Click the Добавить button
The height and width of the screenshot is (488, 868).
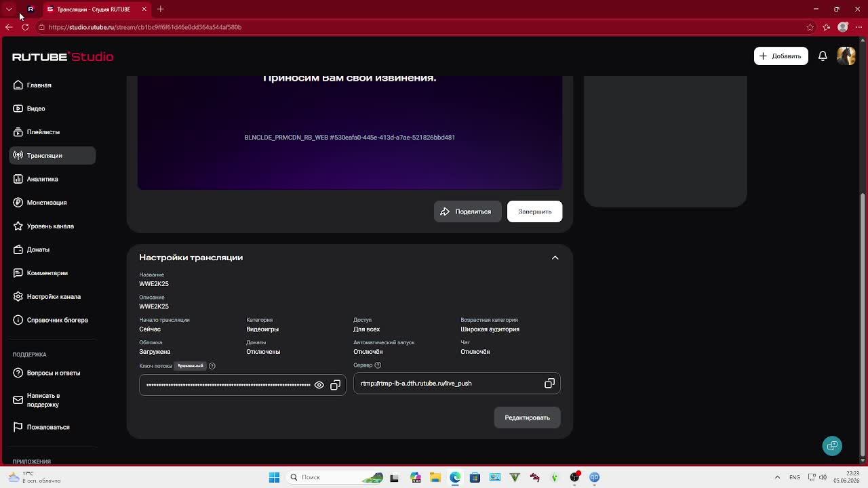click(x=781, y=56)
